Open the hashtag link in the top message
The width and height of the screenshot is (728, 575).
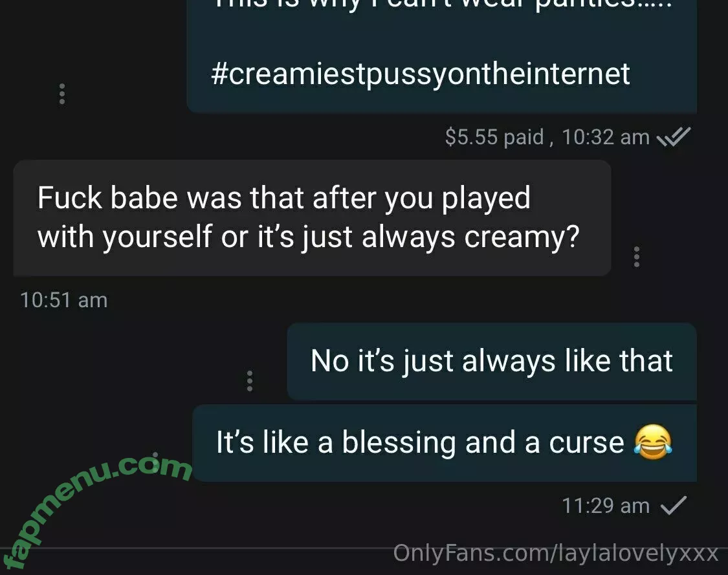tap(420, 74)
